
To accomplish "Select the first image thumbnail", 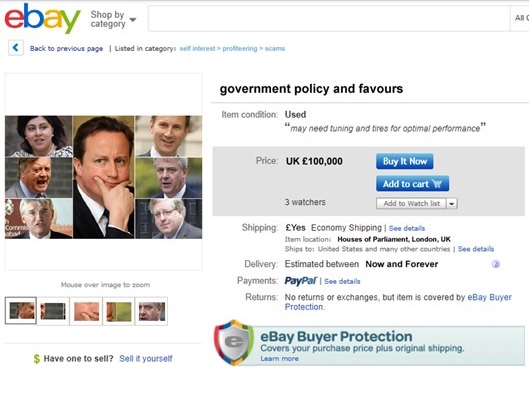I will pos(21,310).
